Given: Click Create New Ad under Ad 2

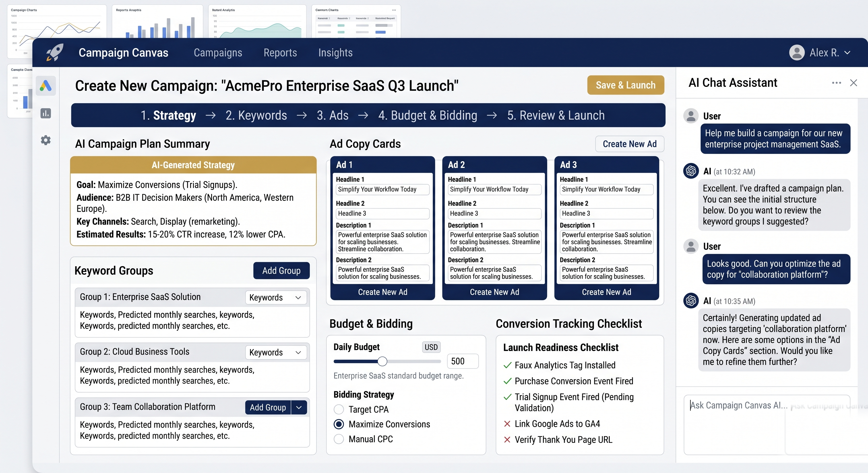Looking at the screenshot, I should 494,292.
